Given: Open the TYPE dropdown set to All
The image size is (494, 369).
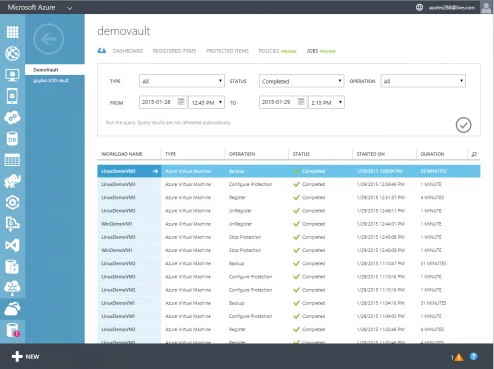Looking at the screenshot, I should coord(182,81).
